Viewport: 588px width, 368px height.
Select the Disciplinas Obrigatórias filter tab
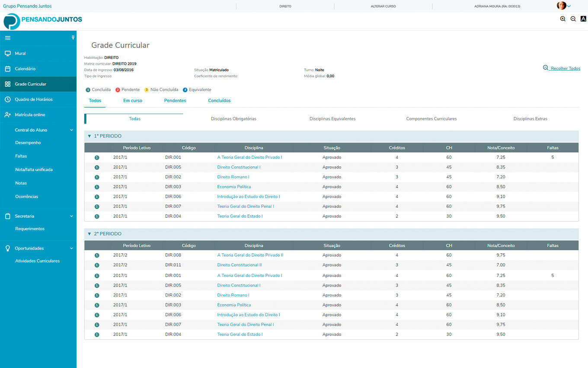[x=233, y=119]
